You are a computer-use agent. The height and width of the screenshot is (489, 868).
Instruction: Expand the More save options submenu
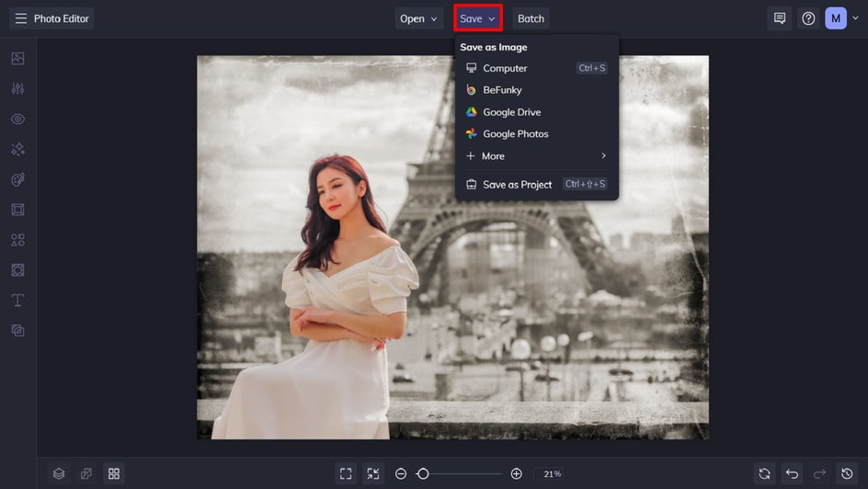(536, 156)
